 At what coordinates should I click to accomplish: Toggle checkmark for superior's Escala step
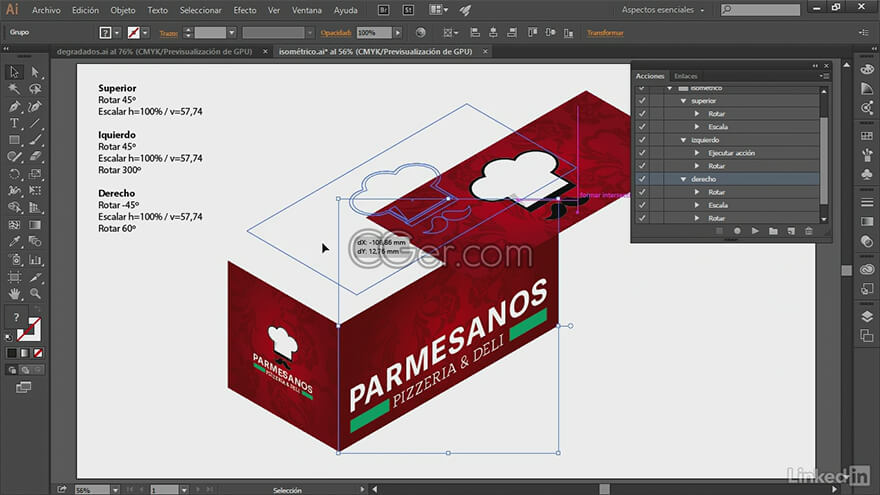point(641,126)
